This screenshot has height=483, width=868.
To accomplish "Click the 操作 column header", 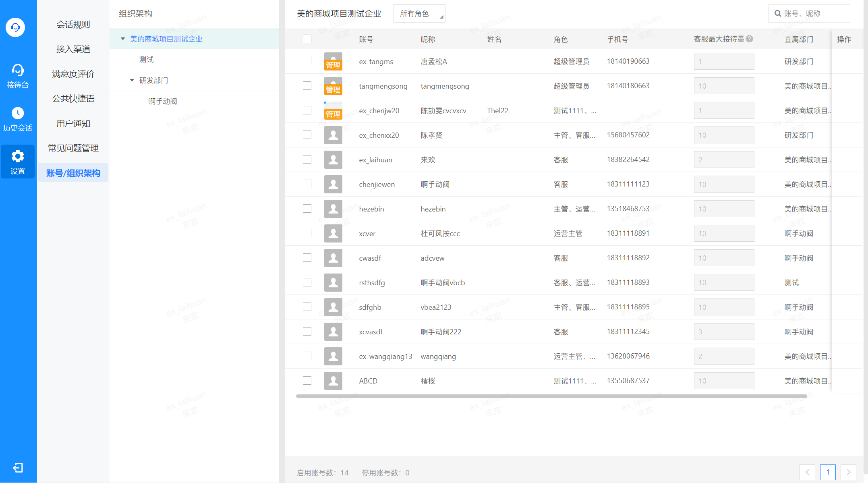I will [x=844, y=39].
